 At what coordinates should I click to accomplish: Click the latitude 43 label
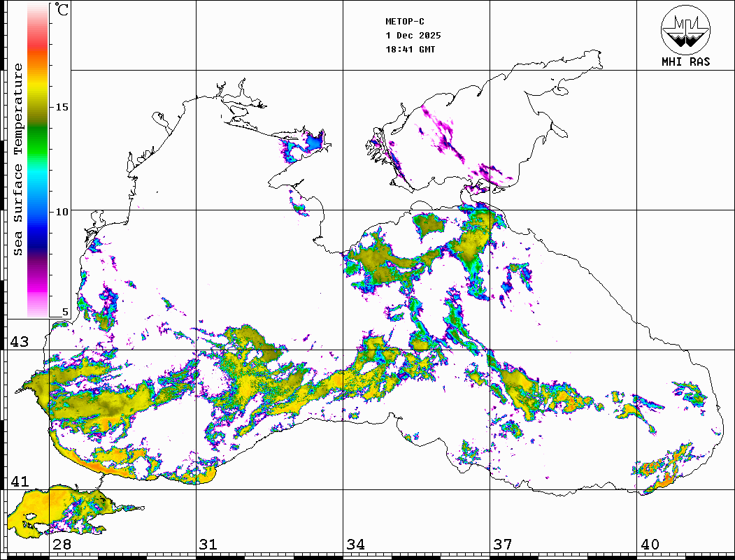[19, 342]
